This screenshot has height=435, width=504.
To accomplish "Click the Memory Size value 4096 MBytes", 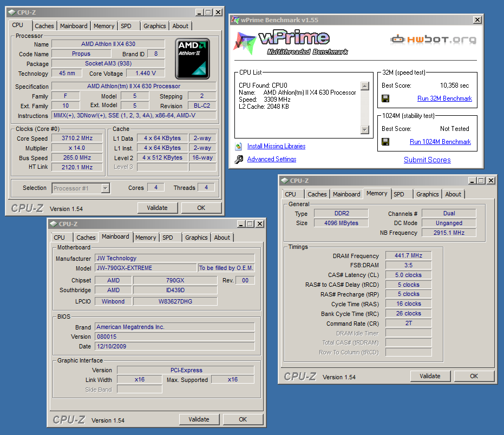I will (x=342, y=223).
